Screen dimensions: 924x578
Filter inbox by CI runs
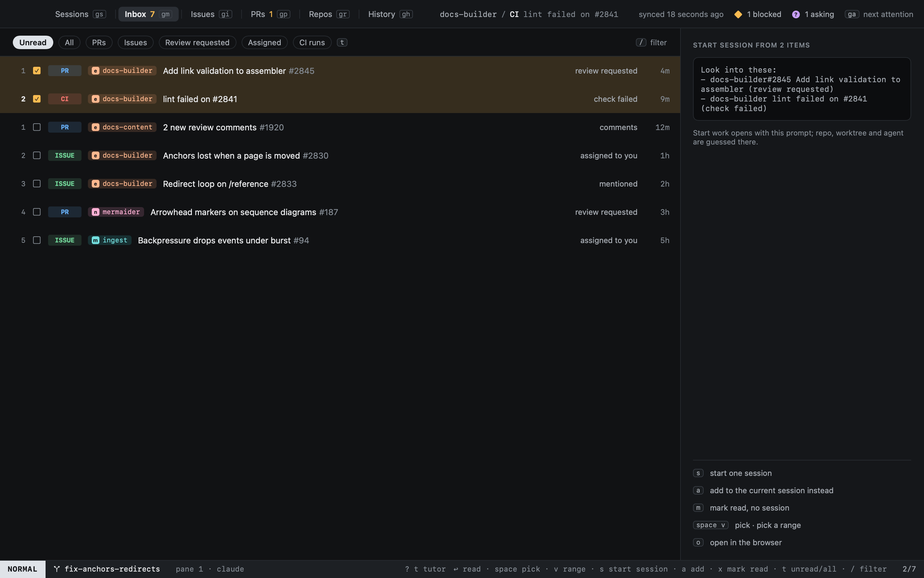tap(312, 42)
